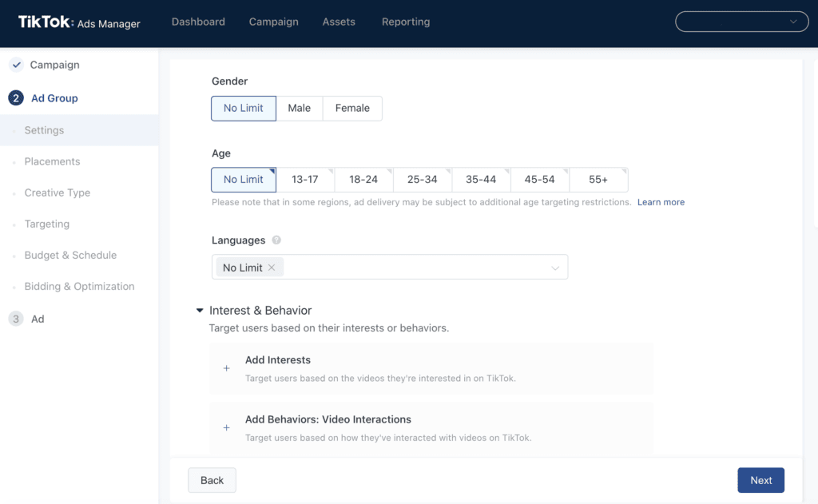Select Male gender option
The width and height of the screenshot is (818, 504).
[300, 108]
